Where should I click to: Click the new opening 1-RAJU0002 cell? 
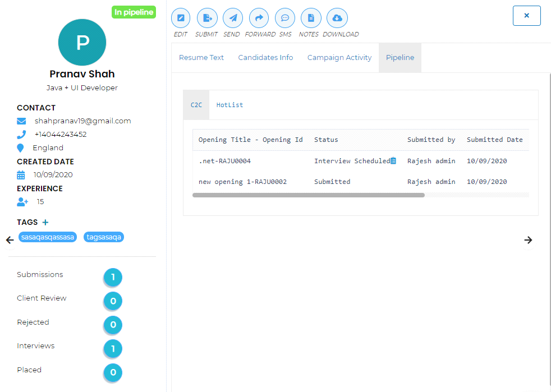coord(242,182)
